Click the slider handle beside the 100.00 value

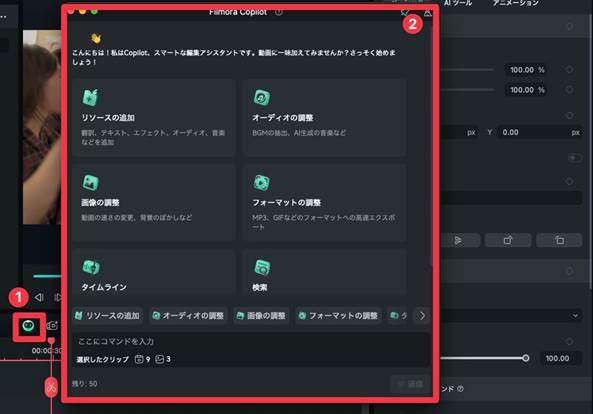pos(526,358)
